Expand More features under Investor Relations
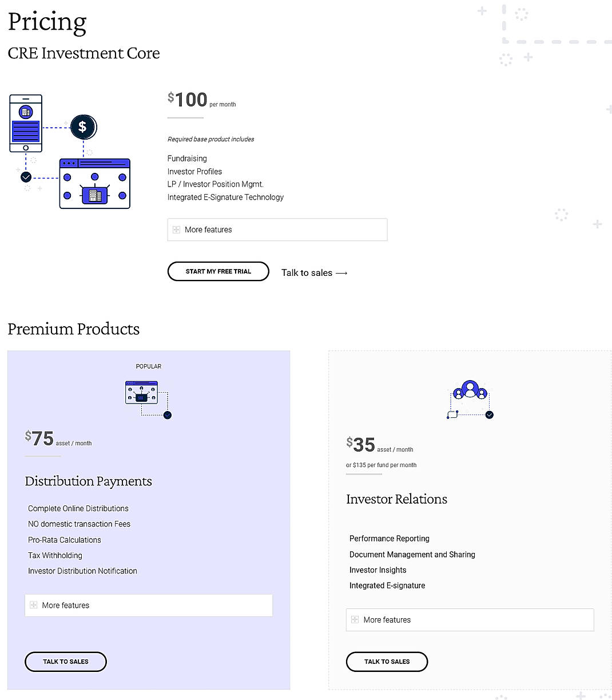Image resolution: width=612 pixels, height=700 pixels. coord(470,619)
